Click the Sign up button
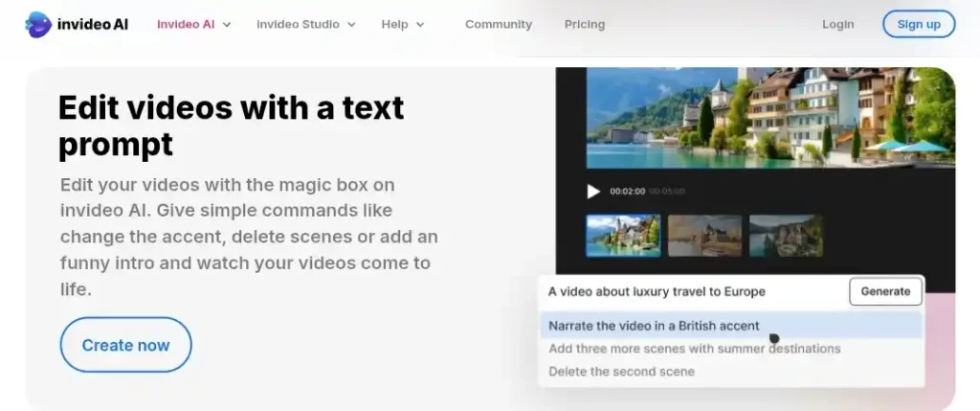This screenshot has height=411, width=980. pyautogui.click(x=919, y=24)
